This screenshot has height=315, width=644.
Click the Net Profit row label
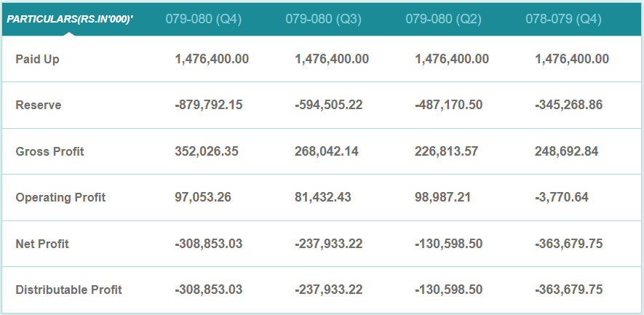tap(42, 244)
